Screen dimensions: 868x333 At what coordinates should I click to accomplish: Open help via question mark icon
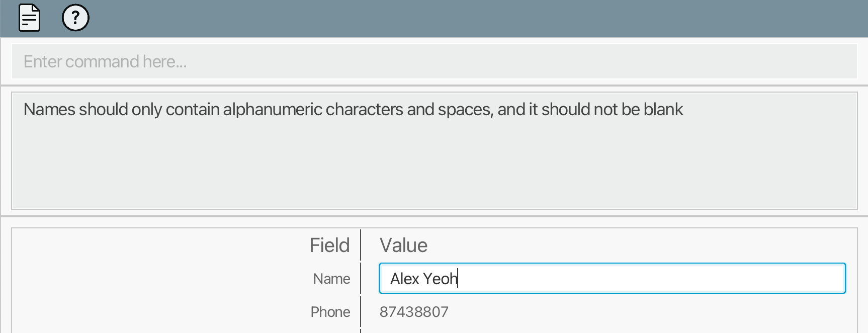75,18
